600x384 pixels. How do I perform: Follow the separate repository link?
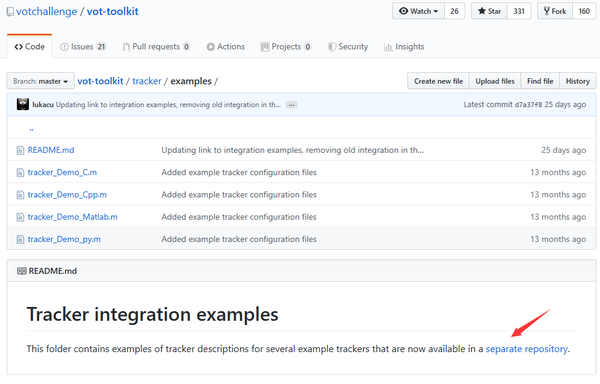(527, 349)
